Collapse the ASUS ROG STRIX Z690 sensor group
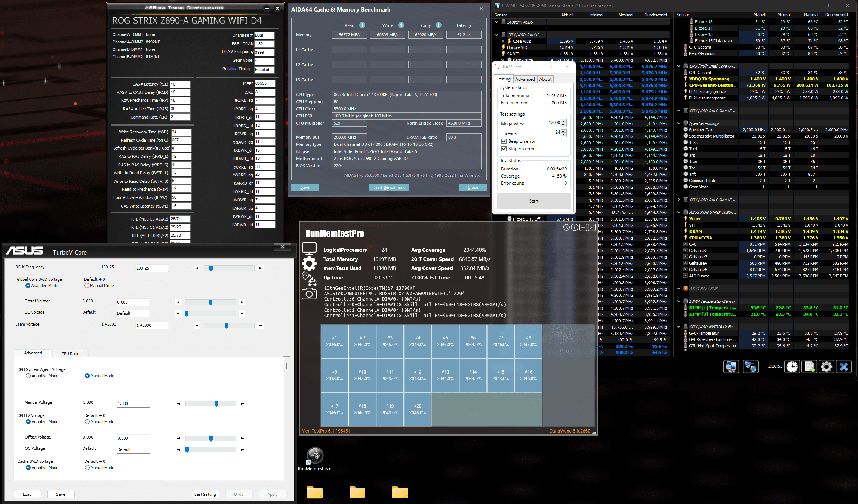The width and height of the screenshot is (858, 504). pyautogui.click(x=679, y=212)
